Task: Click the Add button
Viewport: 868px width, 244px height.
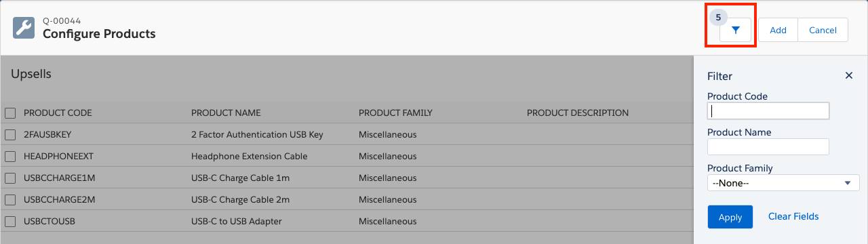Action: 778,30
